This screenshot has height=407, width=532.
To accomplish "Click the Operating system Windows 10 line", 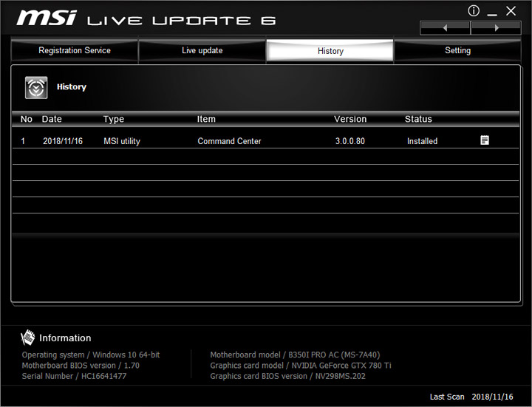I will click(91, 355).
